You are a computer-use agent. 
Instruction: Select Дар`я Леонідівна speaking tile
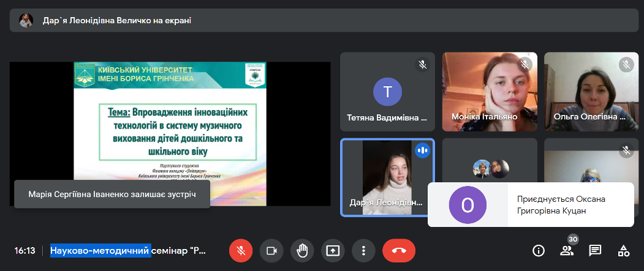pyautogui.click(x=387, y=177)
